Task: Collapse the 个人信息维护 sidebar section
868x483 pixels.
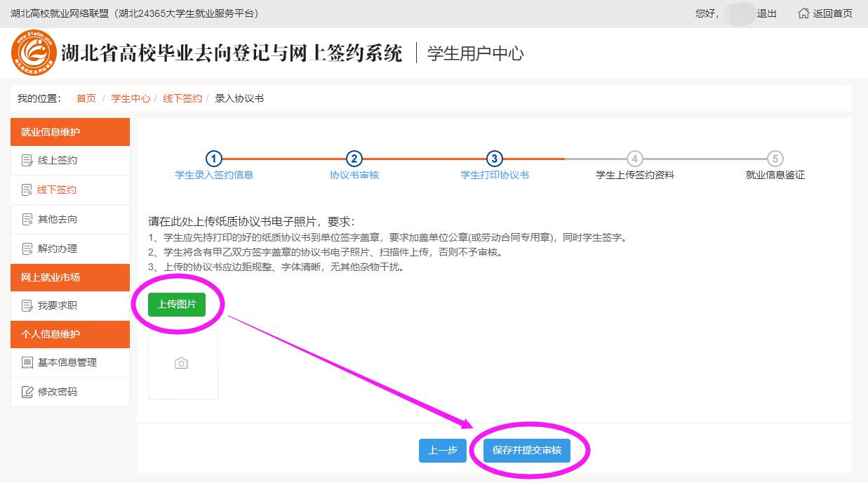Action: [70, 334]
